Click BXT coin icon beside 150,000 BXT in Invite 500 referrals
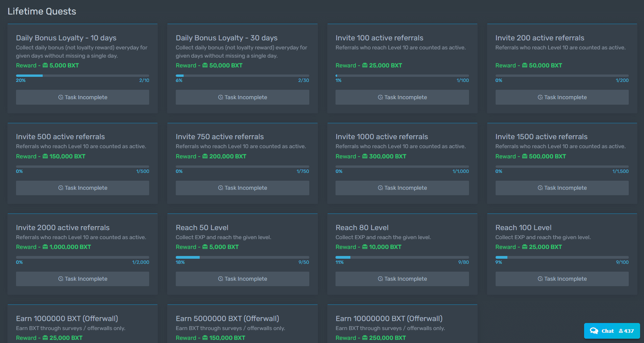The width and height of the screenshot is (644, 343). click(45, 156)
